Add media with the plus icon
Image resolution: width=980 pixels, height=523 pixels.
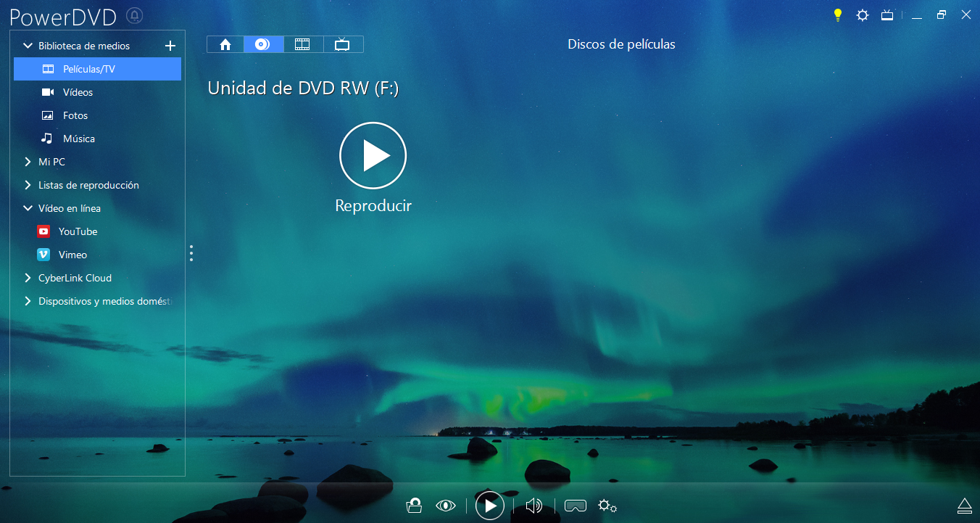pyautogui.click(x=170, y=46)
